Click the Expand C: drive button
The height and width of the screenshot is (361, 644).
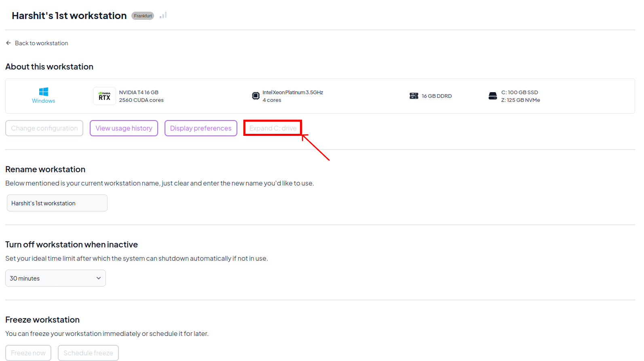(x=272, y=128)
